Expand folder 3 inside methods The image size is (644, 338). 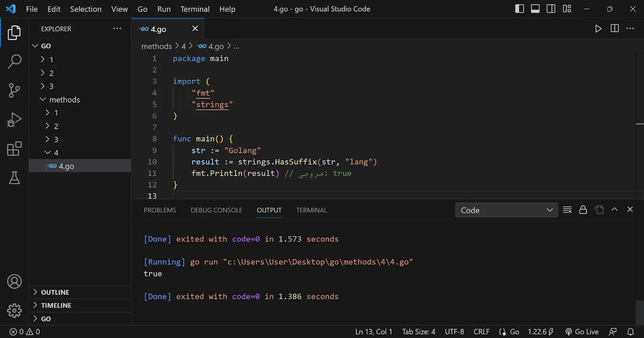click(80, 139)
